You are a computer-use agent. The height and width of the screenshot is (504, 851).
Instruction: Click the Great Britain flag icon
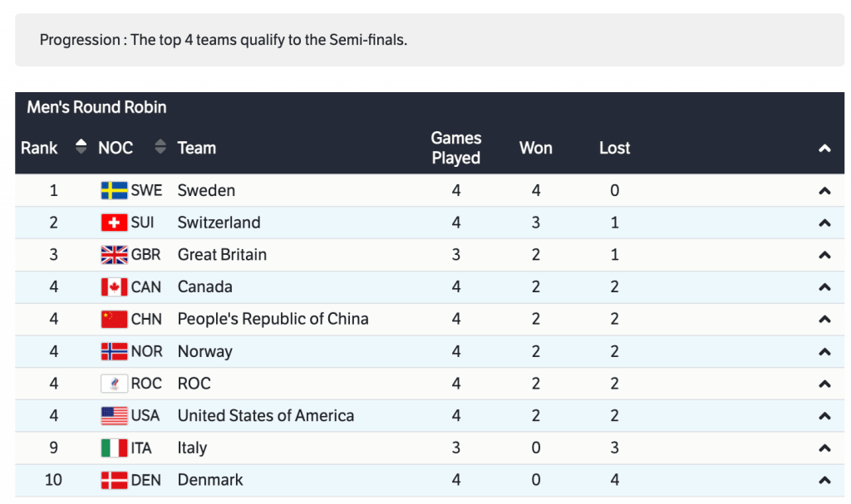(114, 255)
